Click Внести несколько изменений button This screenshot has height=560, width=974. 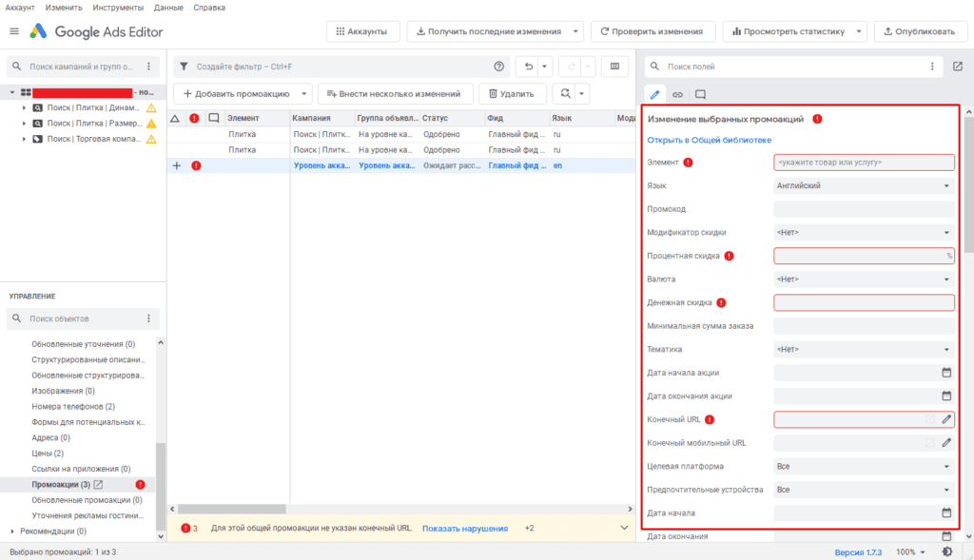(394, 94)
